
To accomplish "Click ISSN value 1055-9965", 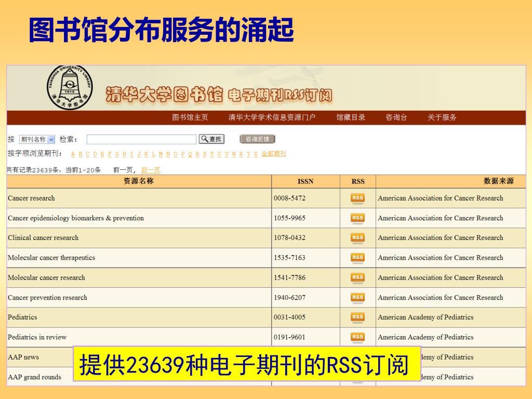I will coord(290,218).
